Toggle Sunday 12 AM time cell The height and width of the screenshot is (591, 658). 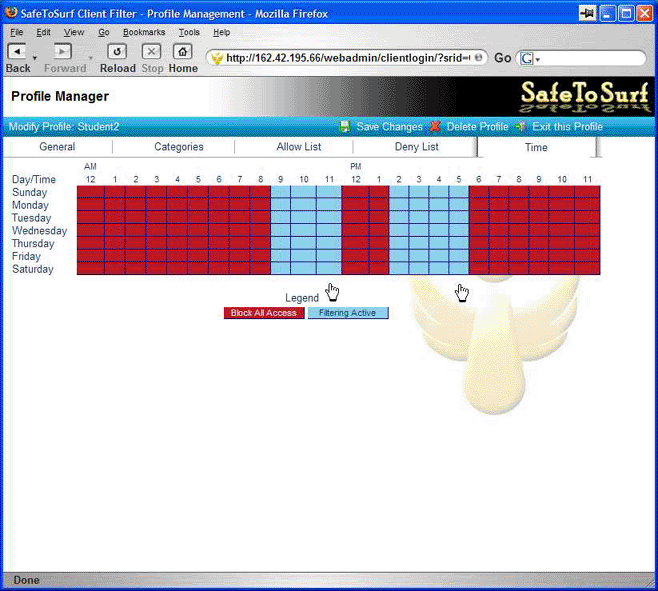pyautogui.click(x=90, y=192)
